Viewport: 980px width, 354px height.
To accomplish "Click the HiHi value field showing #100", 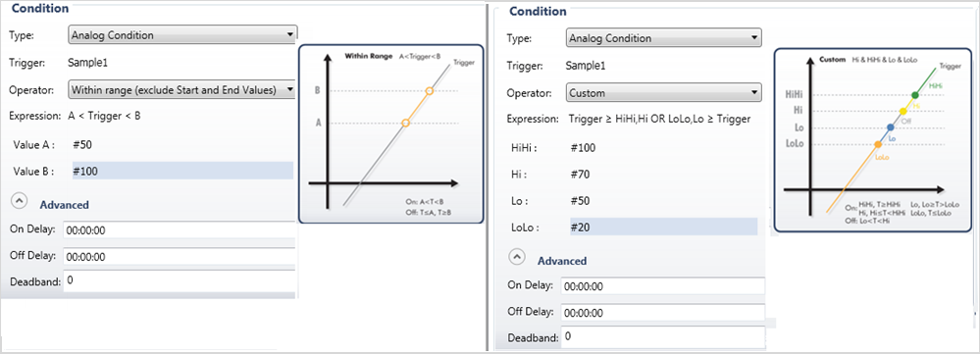I will coord(662,148).
